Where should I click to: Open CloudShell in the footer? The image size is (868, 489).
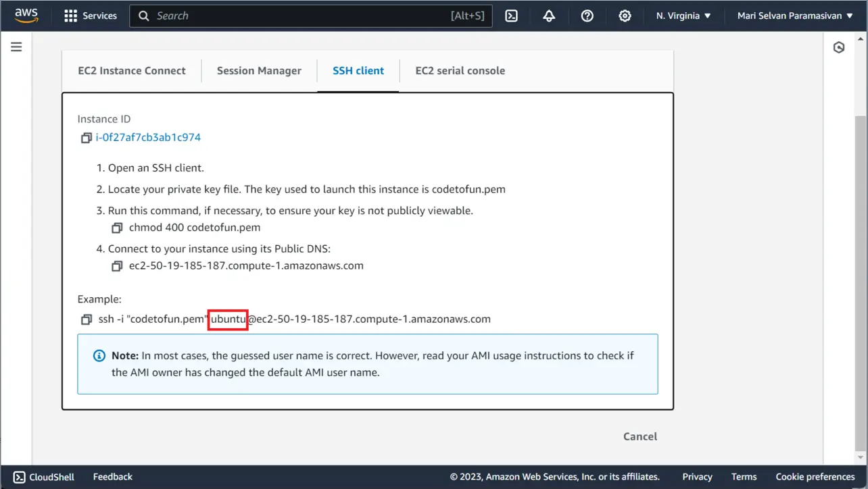click(x=44, y=477)
